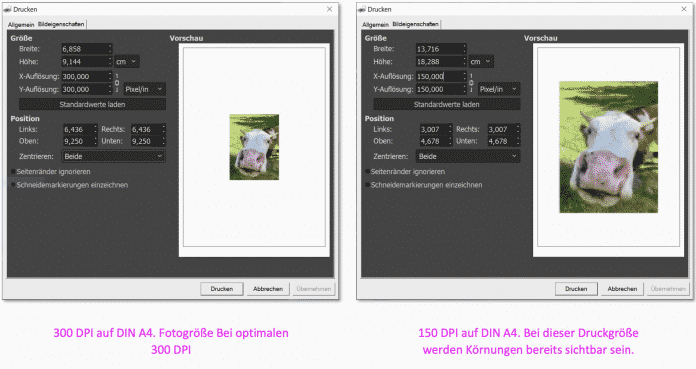The width and height of the screenshot is (696, 369).
Task: Click the Breite stepper in left dialog
Action: [x=110, y=49]
